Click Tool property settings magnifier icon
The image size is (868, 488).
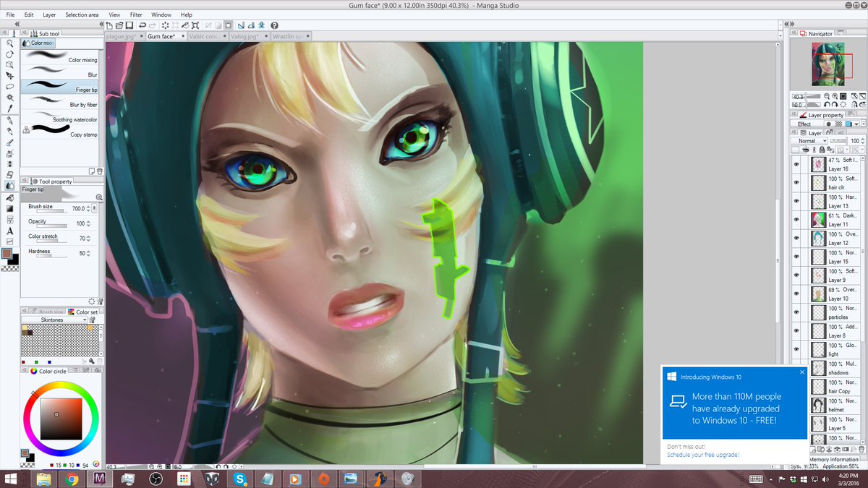pyautogui.click(x=98, y=197)
